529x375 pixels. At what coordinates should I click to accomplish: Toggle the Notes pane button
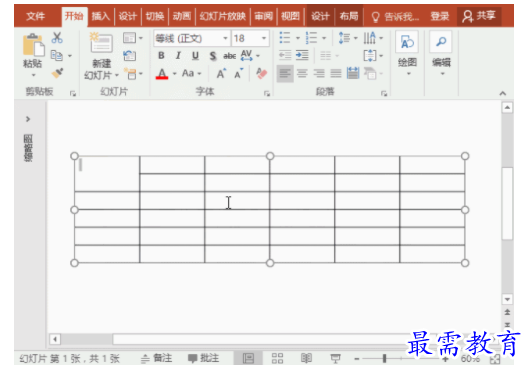157,358
